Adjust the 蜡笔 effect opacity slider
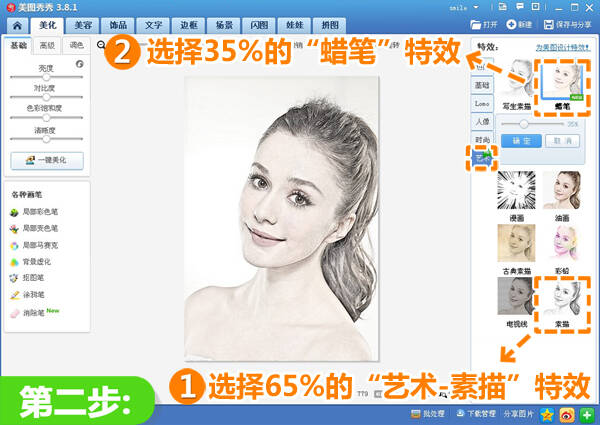Image resolution: width=600 pixels, height=425 pixels. coord(524,124)
